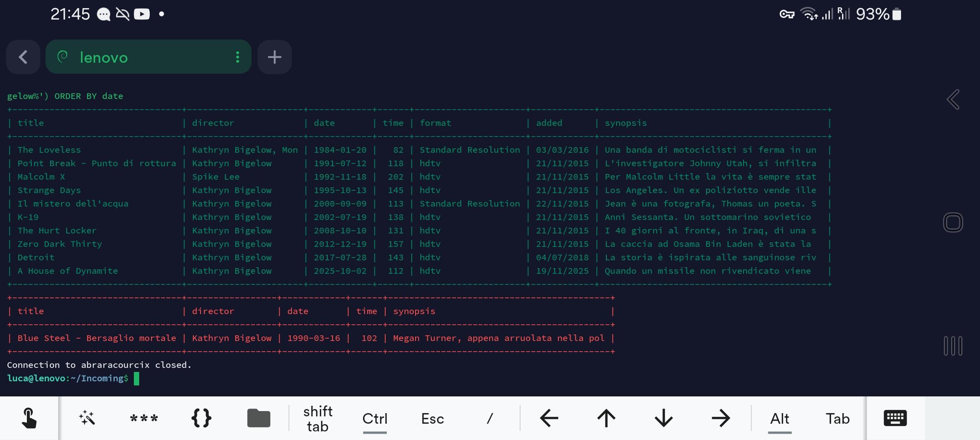
Task: Go back with the chevron button
Action: (23, 57)
